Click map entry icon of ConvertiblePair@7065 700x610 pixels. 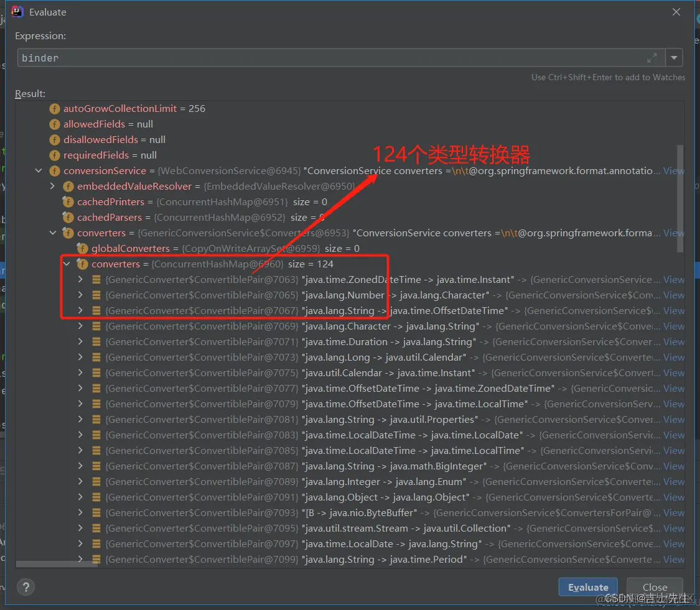(96, 295)
